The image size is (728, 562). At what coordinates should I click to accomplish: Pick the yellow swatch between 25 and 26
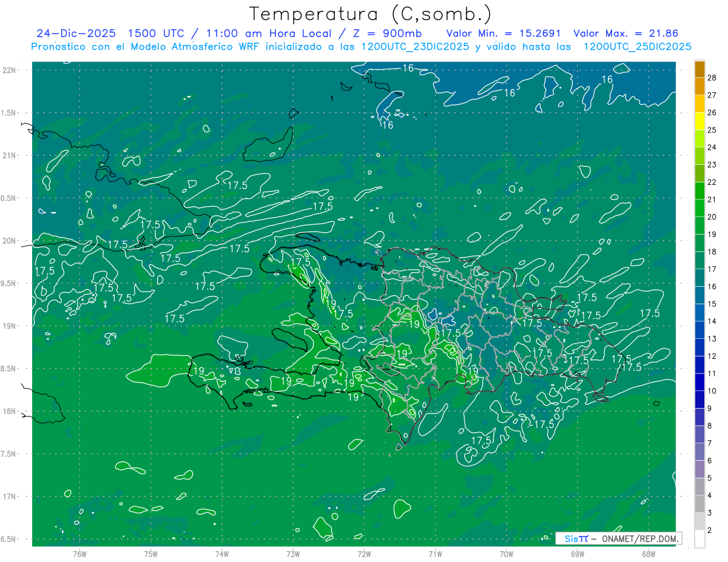(699, 121)
